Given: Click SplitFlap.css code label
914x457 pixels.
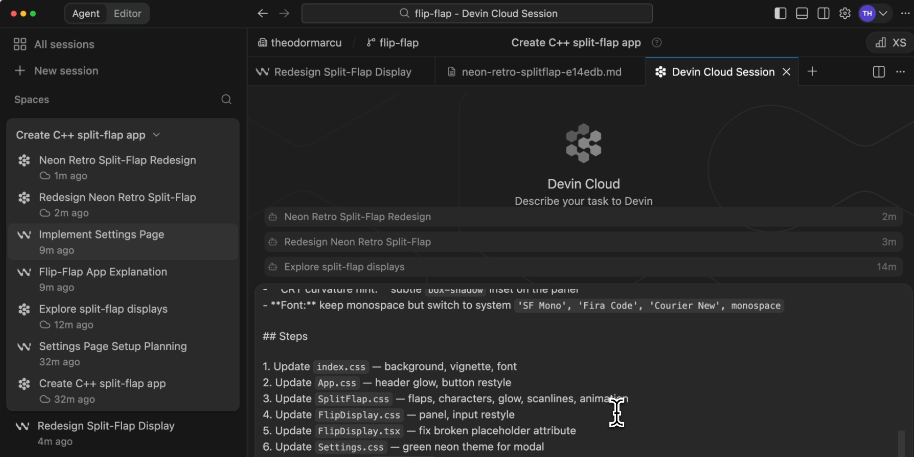Looking at the screenshot, I should 353,399.
